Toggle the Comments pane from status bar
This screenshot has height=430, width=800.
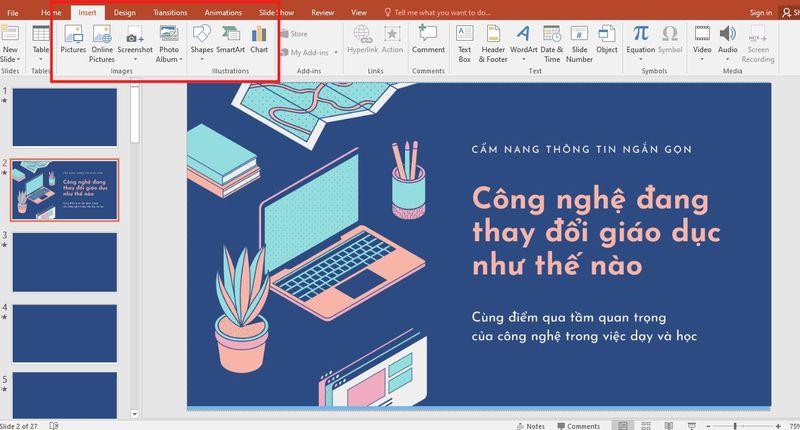click(x=579, y=426)
